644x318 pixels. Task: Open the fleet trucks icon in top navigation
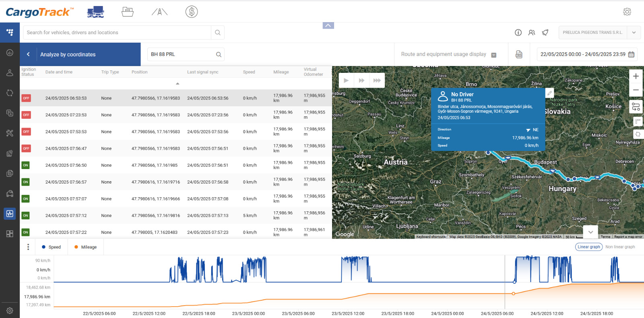click(95, 12)
